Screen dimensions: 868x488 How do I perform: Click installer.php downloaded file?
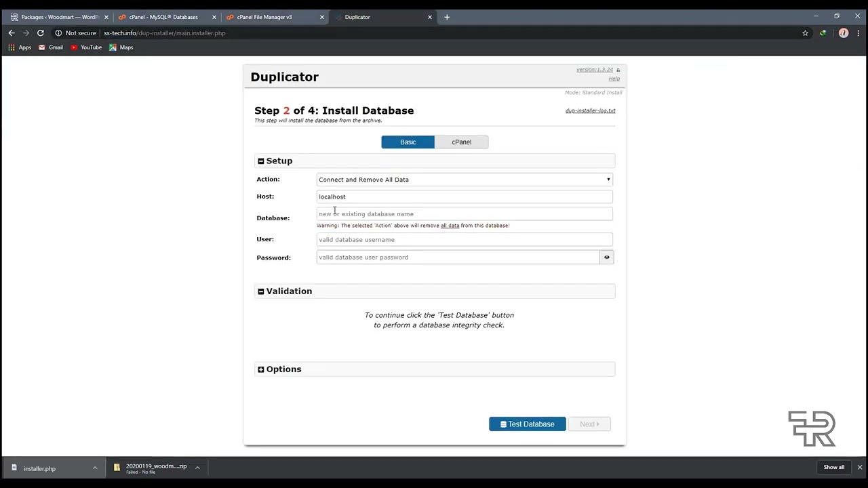pyautogui.click(x=39, y=468)
